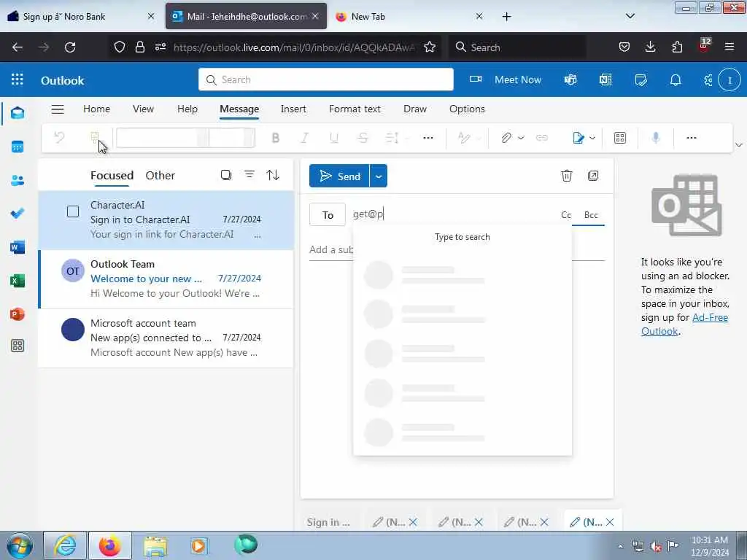Open Mail in the left sidebar
This screenshot has height=560, width=747.
pyautogui.click(x=18, y=113)
